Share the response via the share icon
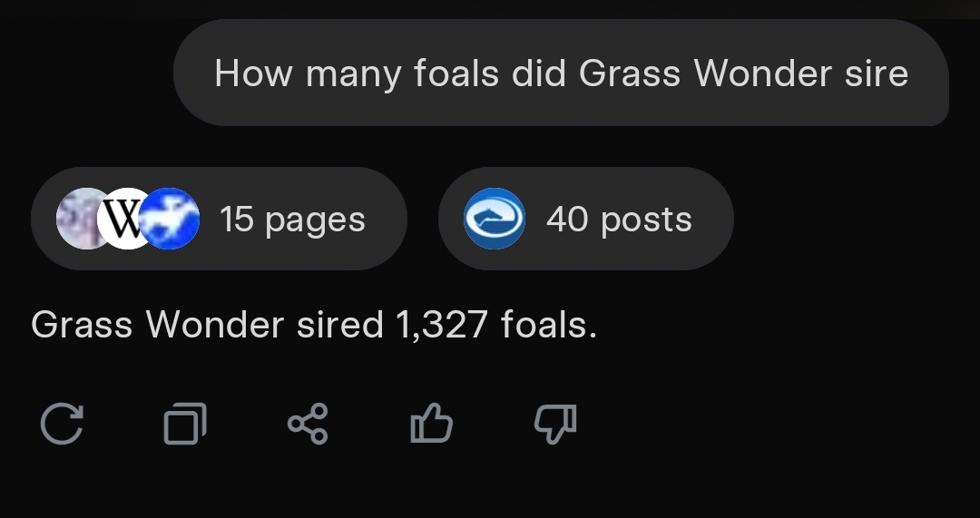This screenshot has width=980, height=518. click(308, 424)
